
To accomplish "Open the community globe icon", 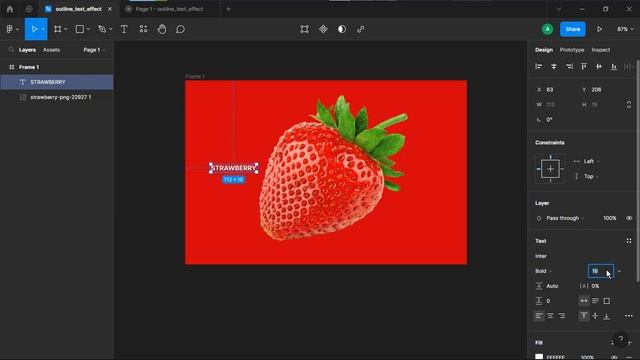I will [x=29, y=9].
